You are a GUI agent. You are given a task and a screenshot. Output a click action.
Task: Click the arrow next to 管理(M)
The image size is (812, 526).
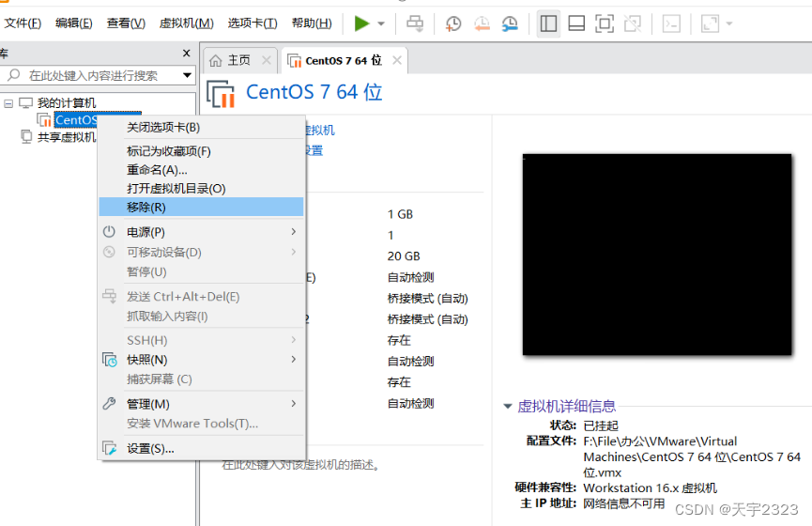tap(294, 403)
